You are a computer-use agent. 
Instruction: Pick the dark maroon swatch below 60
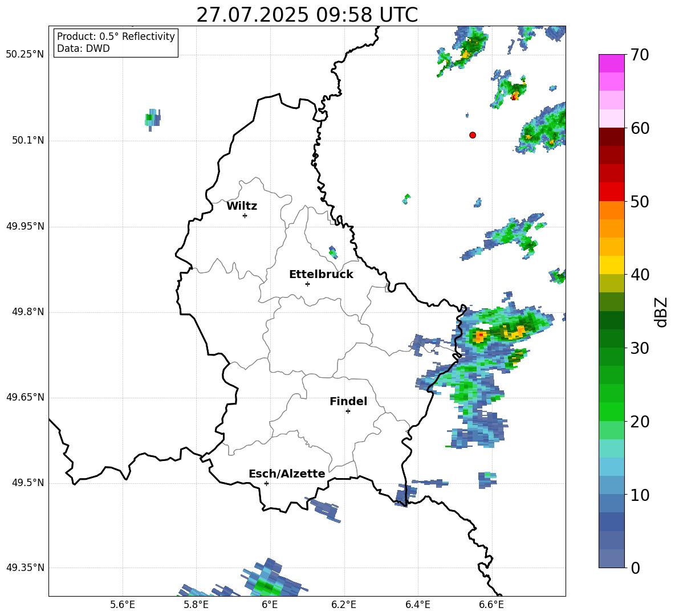pyautogui.click(x=611, y=137)
